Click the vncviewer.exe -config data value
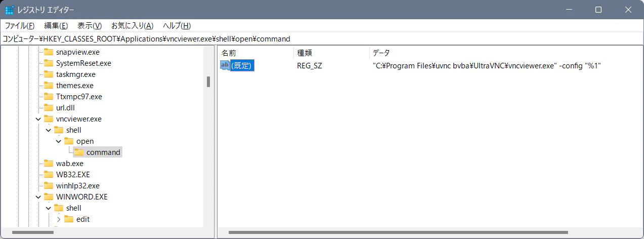The height and width of the screenshot is (239, 644). 486,66
